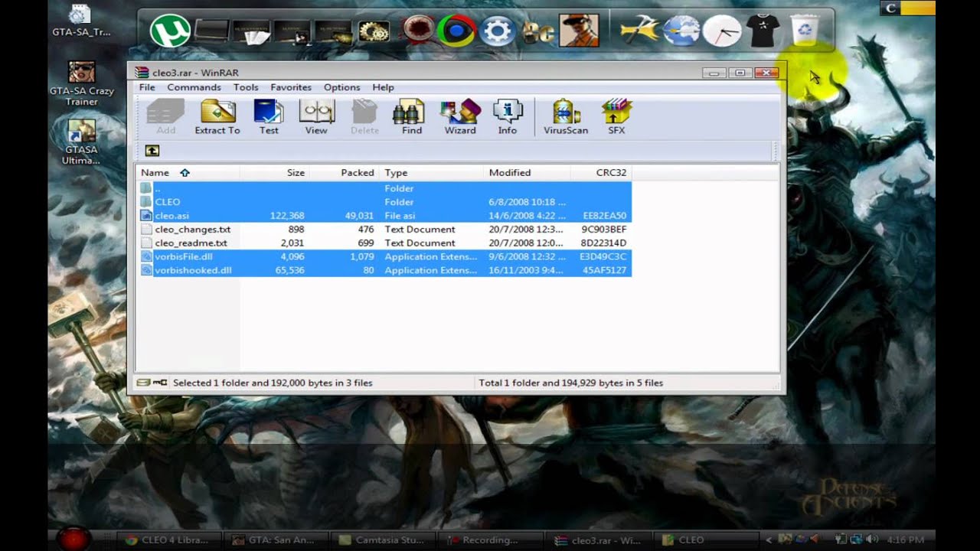Sort by the Size column header
980x551 pixels.
click(275, 173)
